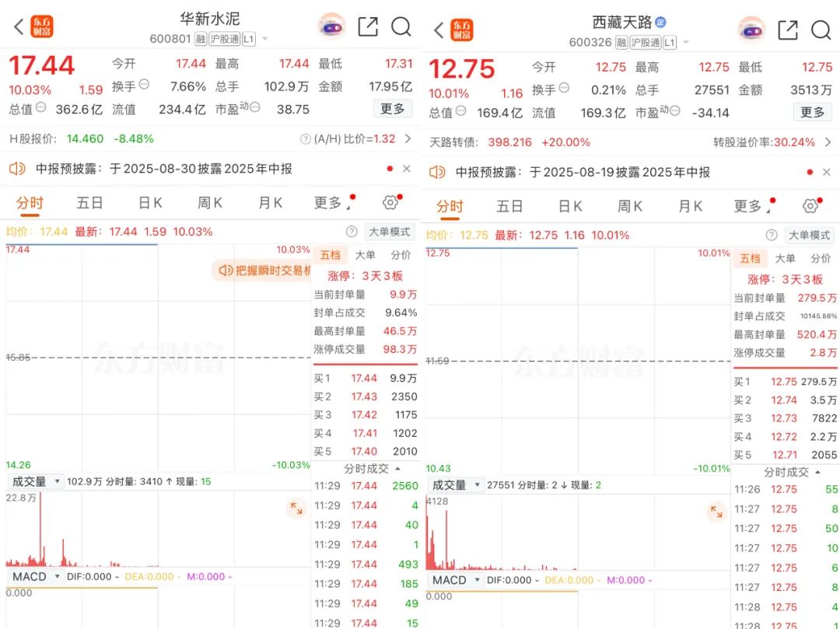Play 华新水泥 中报预披露 announcement speaker
Viewport: 840px width, 629px height.
pyautogui.click(x=17, y=169)
